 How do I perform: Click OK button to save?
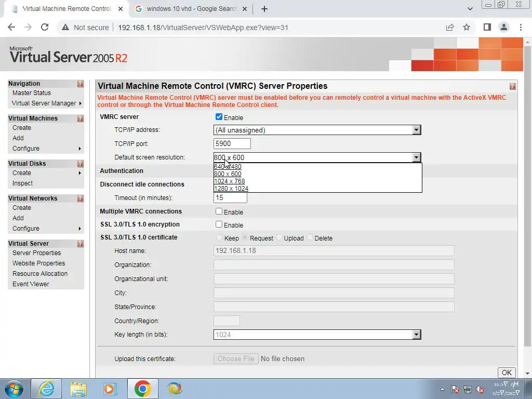click(507, 373)
